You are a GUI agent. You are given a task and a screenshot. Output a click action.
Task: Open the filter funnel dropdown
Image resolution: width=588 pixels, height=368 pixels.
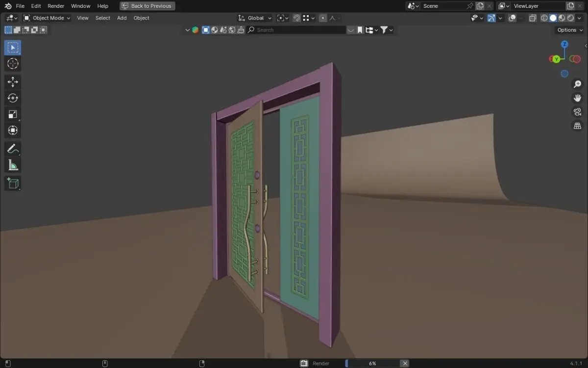(x=387, y=30)
